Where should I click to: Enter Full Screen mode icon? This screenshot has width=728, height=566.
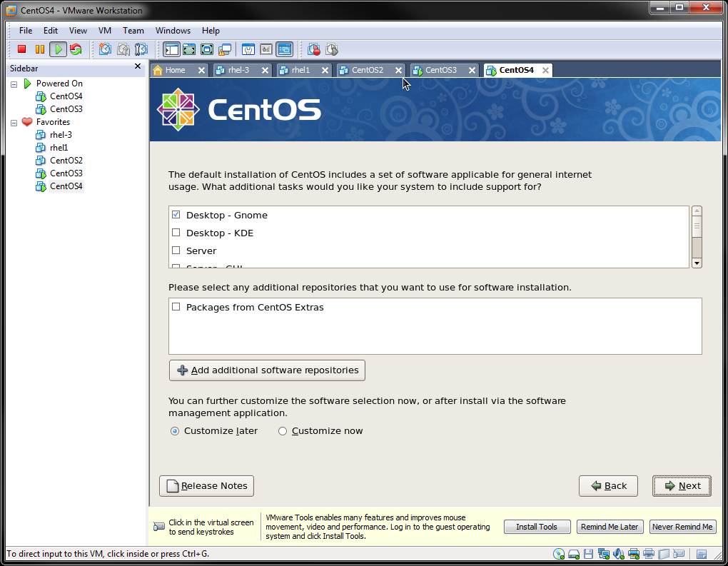207,49
